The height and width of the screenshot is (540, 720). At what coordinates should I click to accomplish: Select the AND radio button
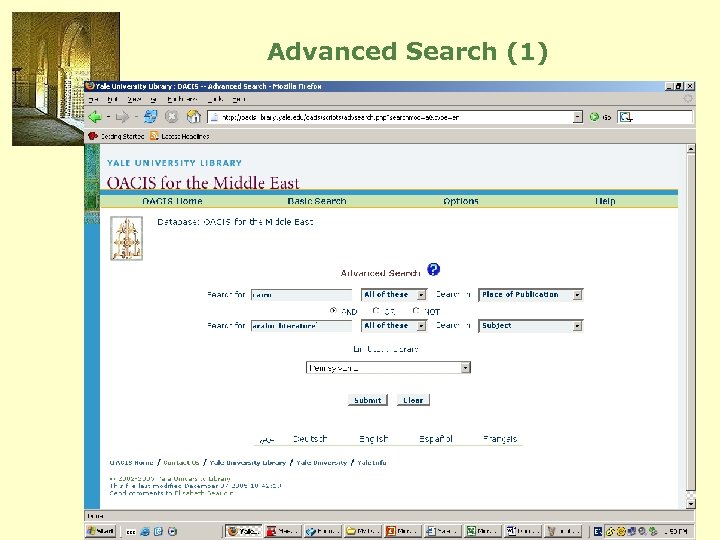tap(333, 311)
